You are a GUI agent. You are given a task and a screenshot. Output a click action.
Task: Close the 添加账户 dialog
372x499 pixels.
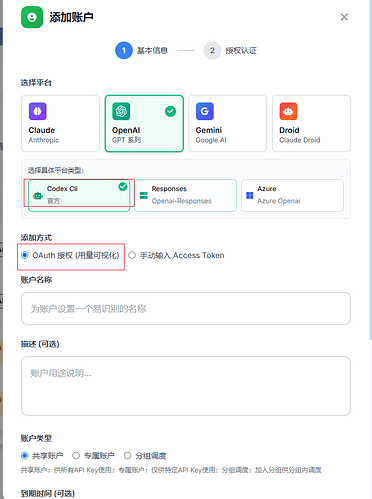[344, 17]
